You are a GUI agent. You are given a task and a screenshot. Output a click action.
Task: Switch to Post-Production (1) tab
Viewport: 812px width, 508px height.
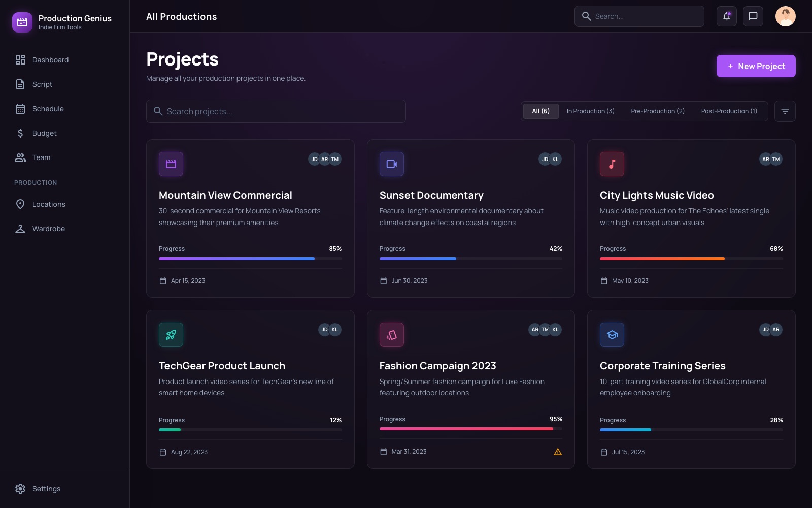click(x=729, y=111)
